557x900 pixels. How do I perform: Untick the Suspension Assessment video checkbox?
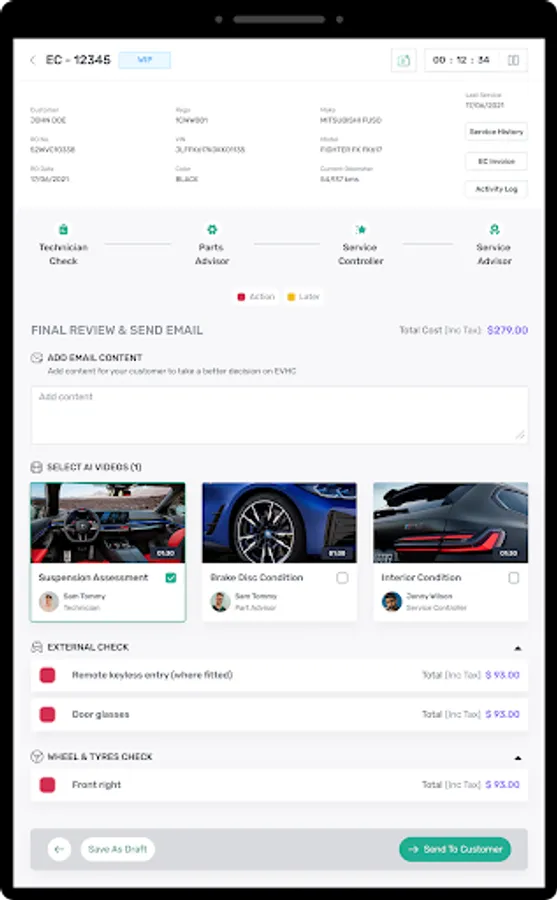171,577
